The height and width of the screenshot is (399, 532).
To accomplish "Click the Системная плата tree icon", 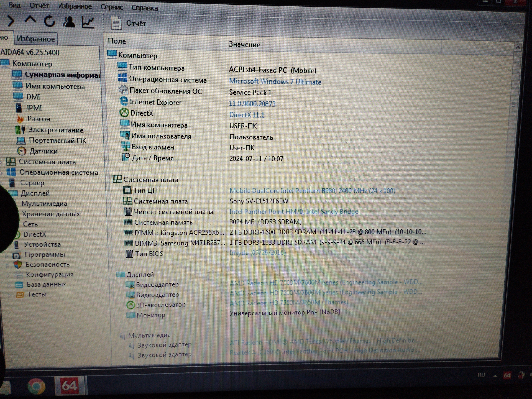I will point(11,162).
